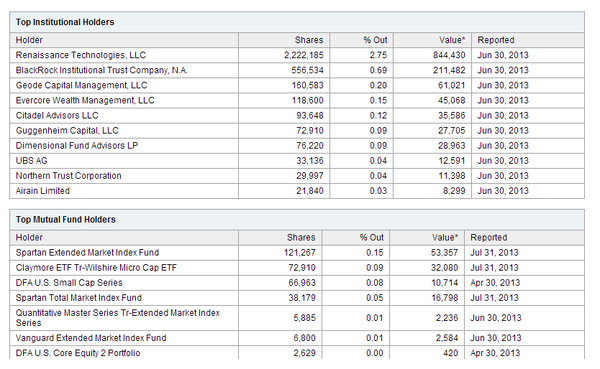
Task: Select shares value 2,222,185
Action: pos(303,55)
